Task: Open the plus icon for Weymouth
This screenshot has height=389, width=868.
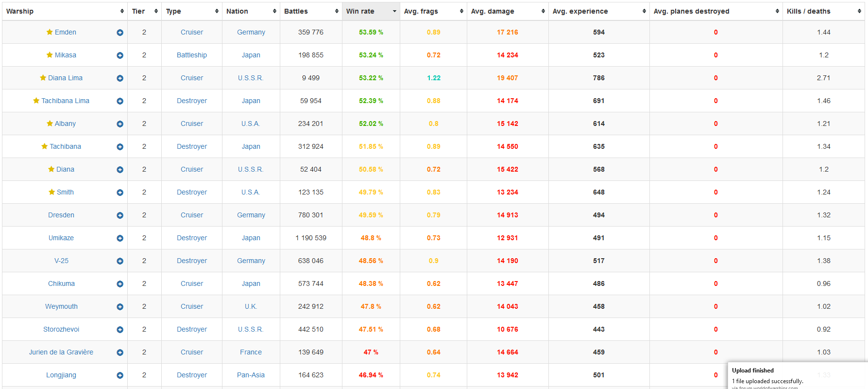Action: (x=120, y=307)
